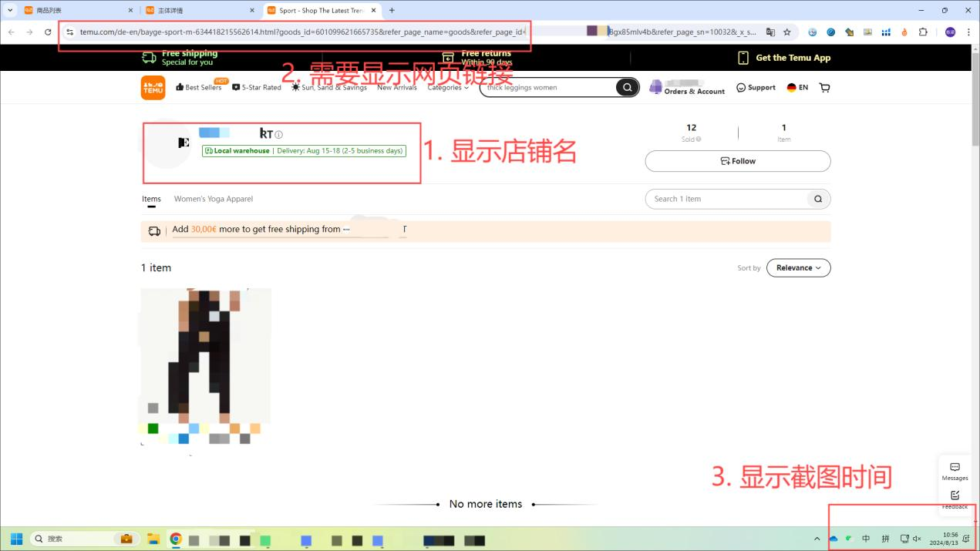Viewport: 980px width, 551px height.
Task: Click the Temu orange logo
Action: [153, 87]
